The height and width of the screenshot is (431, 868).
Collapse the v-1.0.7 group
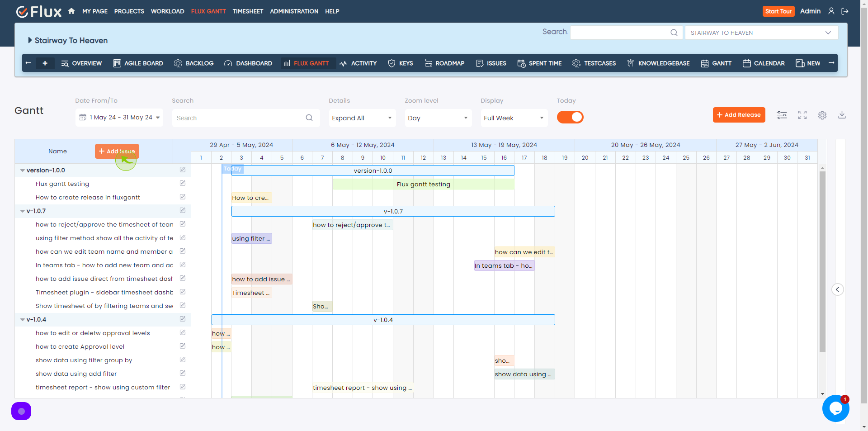[22, 211]
